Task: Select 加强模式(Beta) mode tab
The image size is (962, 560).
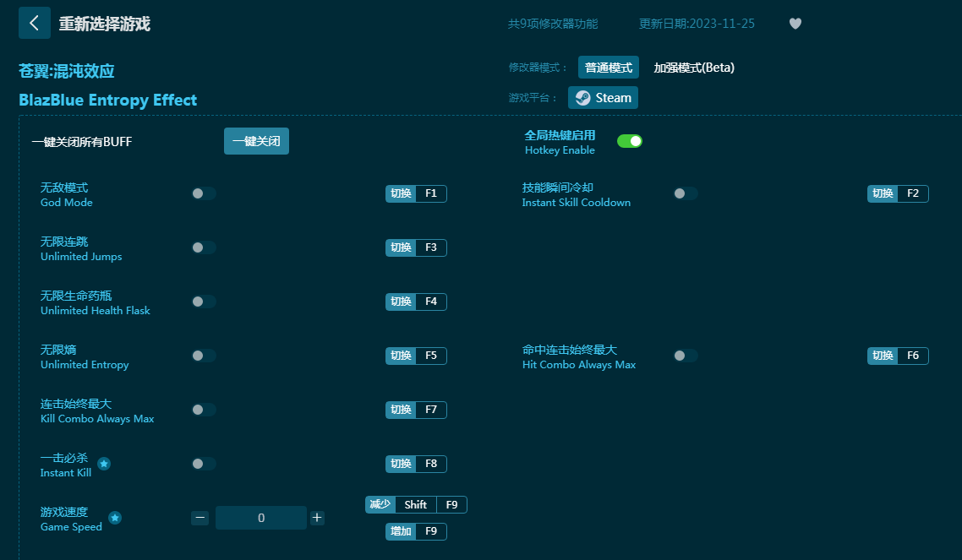Action: point(694,68)
